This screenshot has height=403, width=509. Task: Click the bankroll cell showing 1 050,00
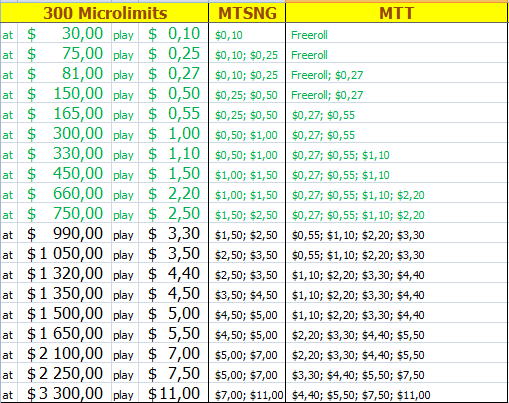64,253
